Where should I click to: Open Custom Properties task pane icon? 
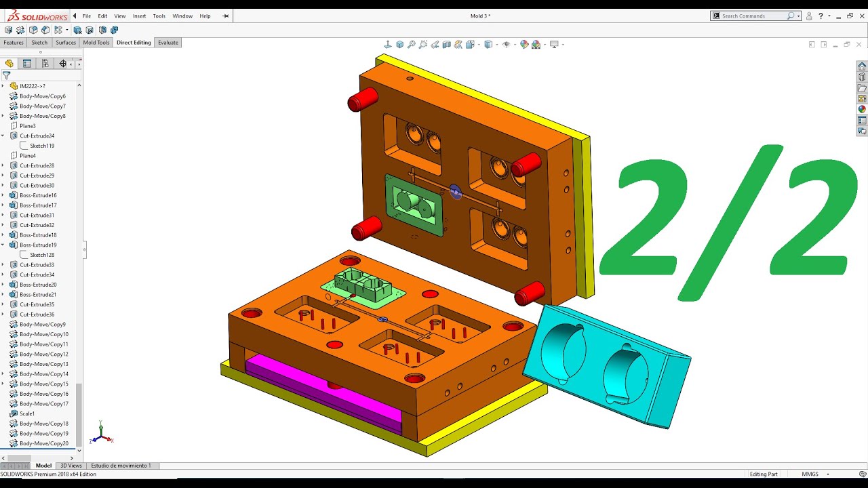tap(862, 120)
